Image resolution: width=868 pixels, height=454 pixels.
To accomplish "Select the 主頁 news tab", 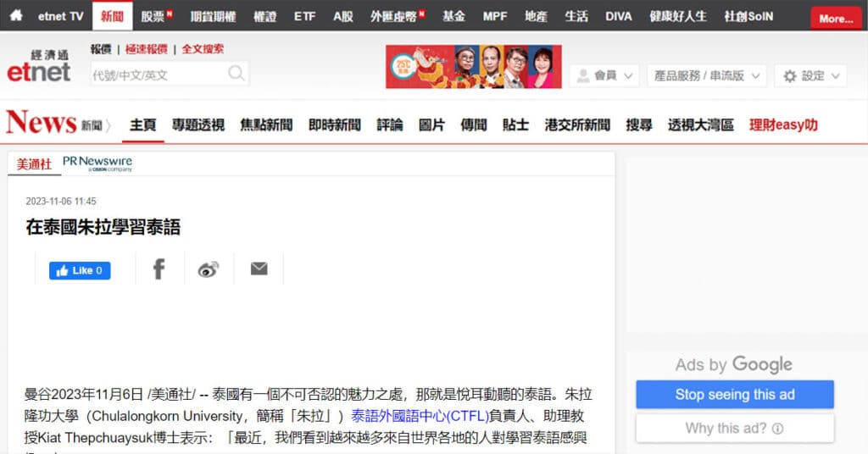I will (x=142, y=125).
